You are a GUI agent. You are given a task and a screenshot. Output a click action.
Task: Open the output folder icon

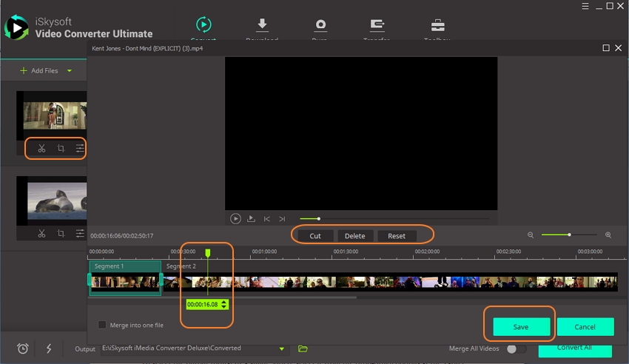(303, 348)
